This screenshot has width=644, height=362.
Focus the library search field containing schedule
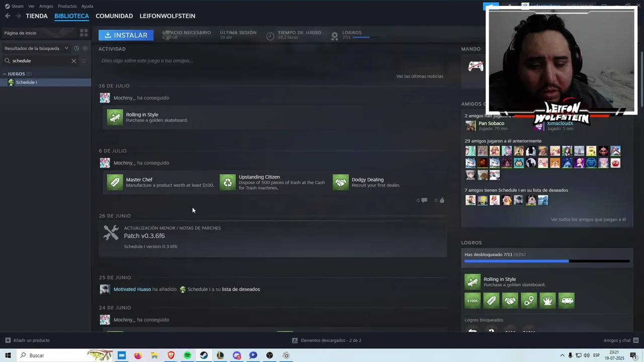[x=40, y=61]
